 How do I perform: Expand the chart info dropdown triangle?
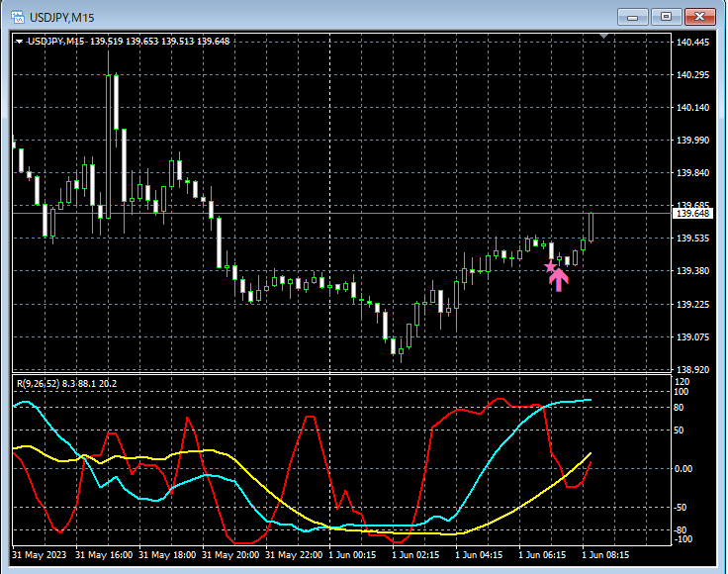[x=19, y=42]
